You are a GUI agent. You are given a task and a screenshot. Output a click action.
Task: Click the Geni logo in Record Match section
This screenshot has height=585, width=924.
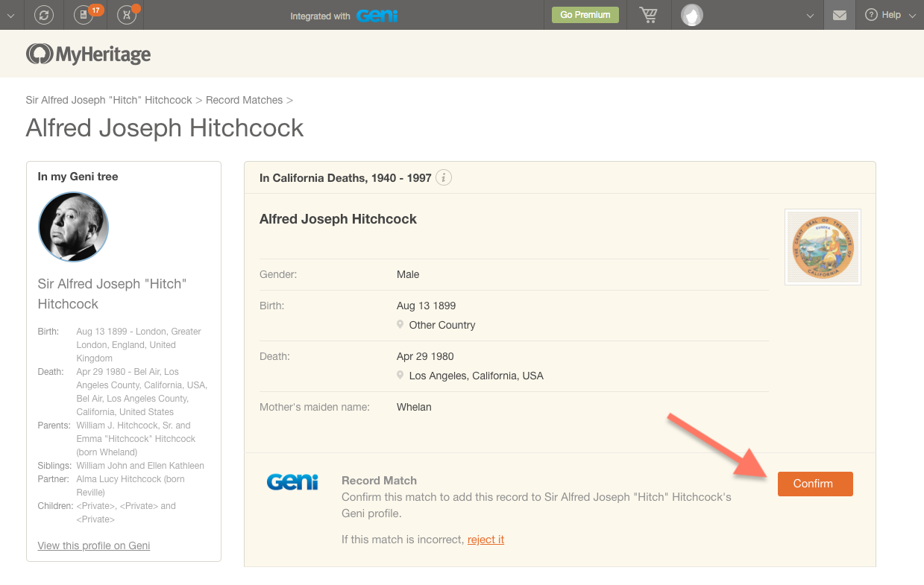click(292, 482)
